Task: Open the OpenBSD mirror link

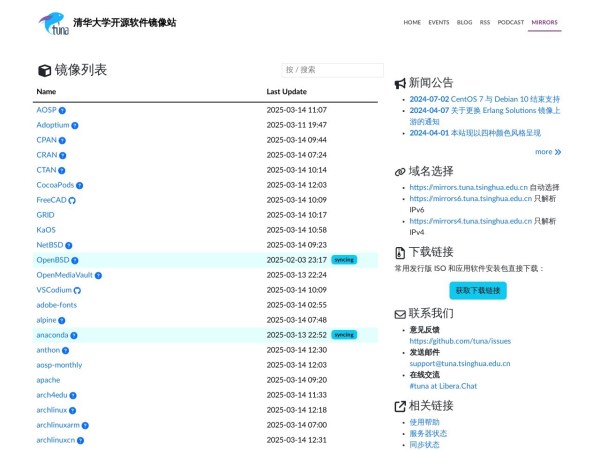Action: 53,260
